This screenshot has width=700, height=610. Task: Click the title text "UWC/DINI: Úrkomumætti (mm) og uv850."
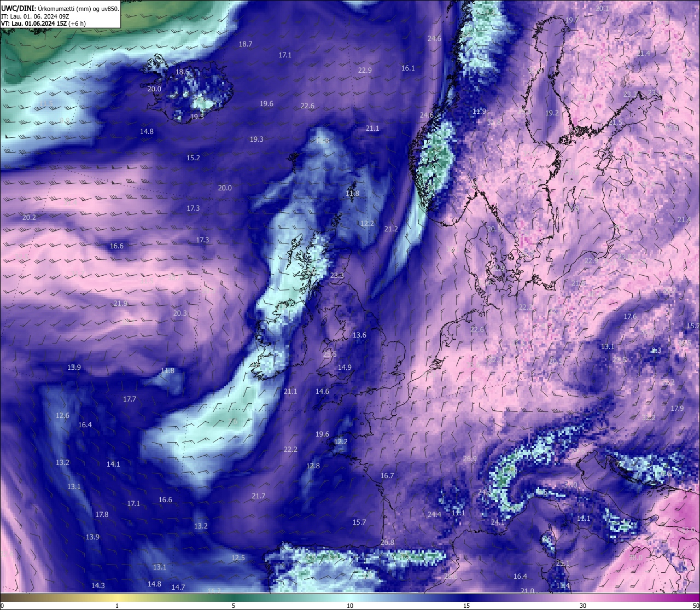coord(60,8)
